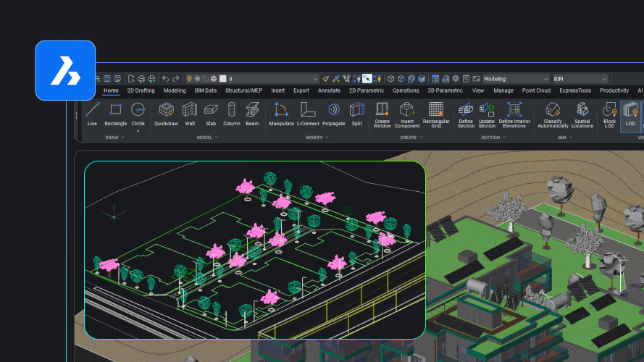Select the Line draw tool
Image resolution: width=644 pixels, height=362 pixels.
tap(92, 114)
